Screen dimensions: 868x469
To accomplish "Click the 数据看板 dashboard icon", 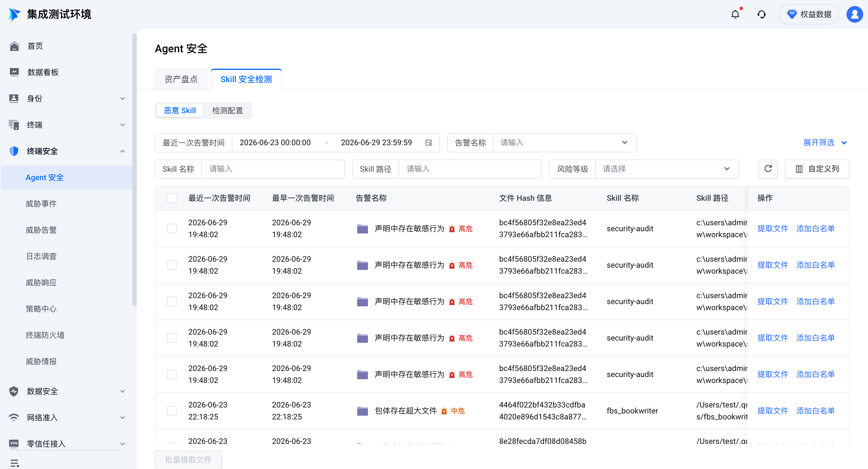I will point(14,72).
